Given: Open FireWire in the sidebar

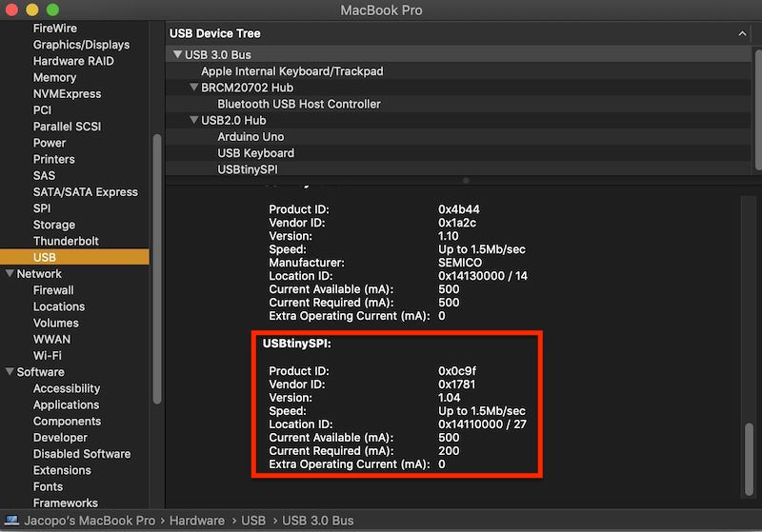Looking at the screenshot, I should click(55, 29).
